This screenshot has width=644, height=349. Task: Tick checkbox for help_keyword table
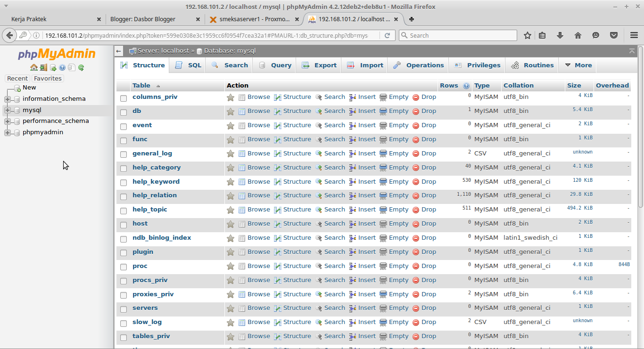(x=124, y=183)
